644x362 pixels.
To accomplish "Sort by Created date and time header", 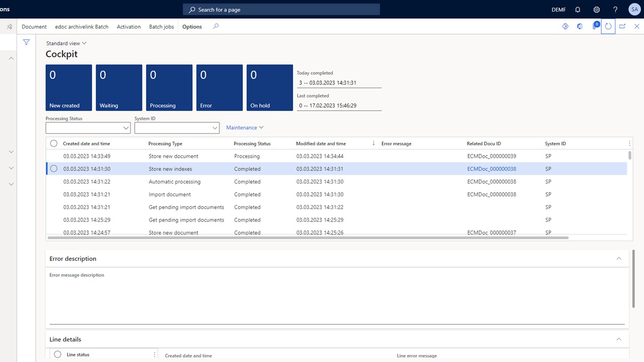I will (x=87, y=144).
